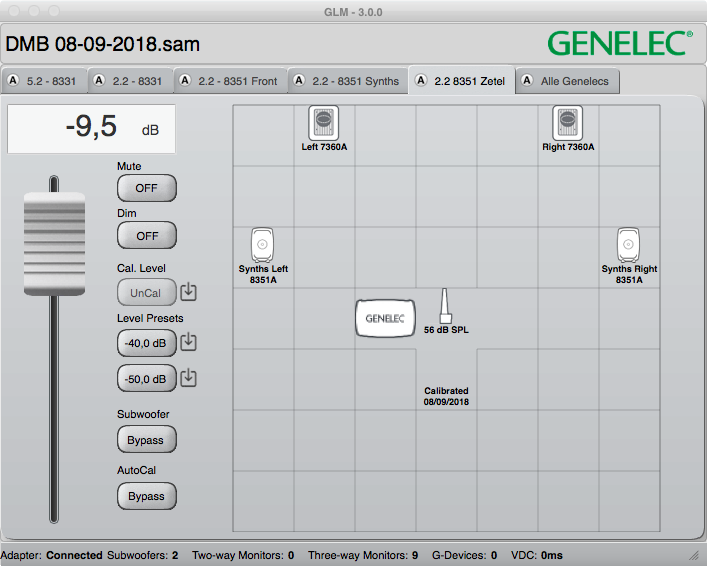Store current level to -40,0 dB preset

[188, 342]
